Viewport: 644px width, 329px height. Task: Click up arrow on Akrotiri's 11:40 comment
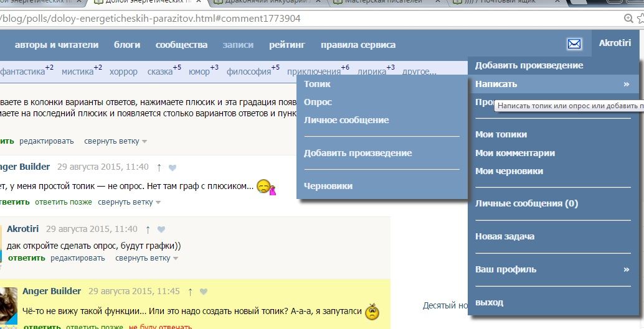click(x=148, y=229)
